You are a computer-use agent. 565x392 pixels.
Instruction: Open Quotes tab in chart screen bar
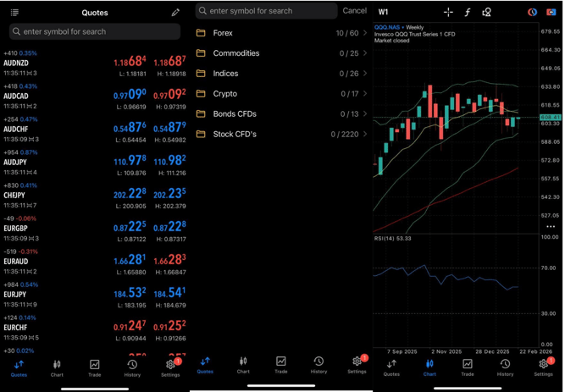coord(391,367)
